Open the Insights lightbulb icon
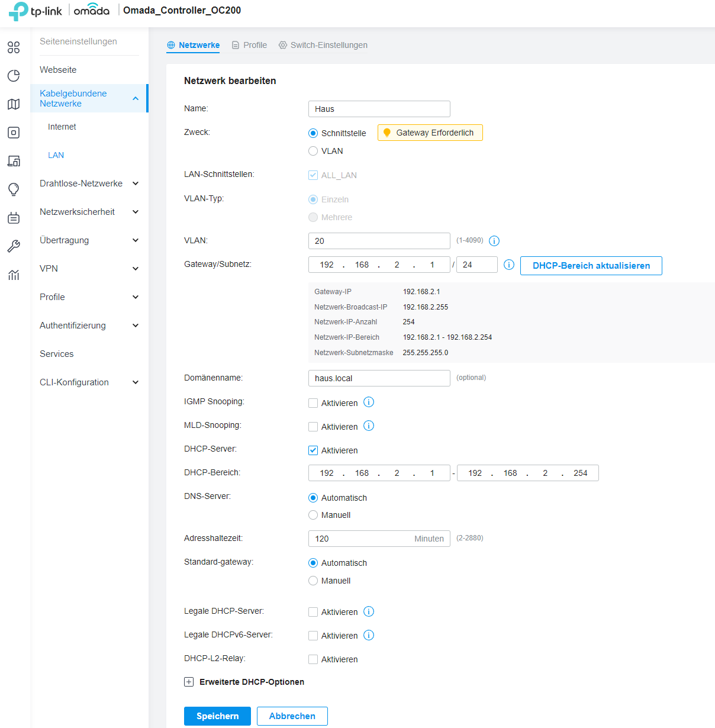715x728 pixels. 14,189
